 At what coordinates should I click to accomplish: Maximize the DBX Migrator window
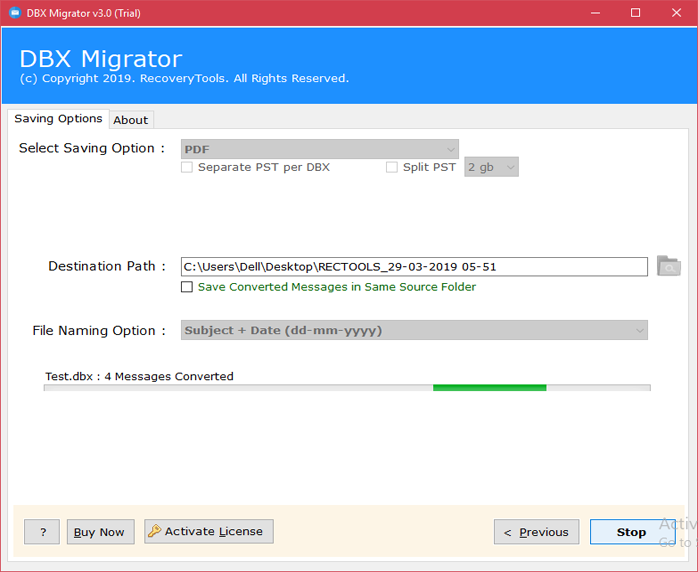tap(636, 13)
